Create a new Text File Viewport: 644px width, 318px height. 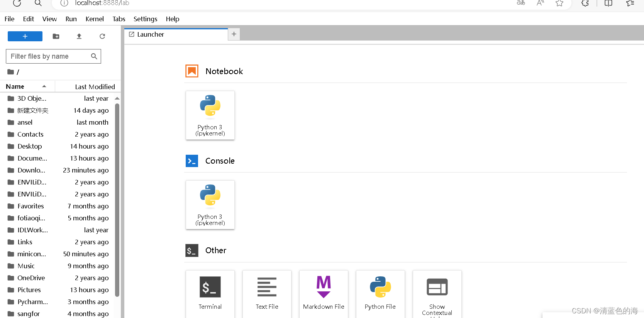pos(267,294)
